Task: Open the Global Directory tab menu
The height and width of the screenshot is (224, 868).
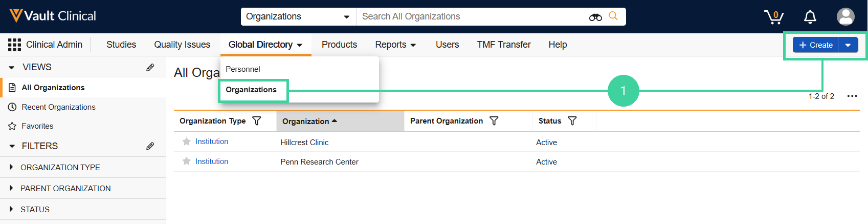Action: click(x=265, y=45)
